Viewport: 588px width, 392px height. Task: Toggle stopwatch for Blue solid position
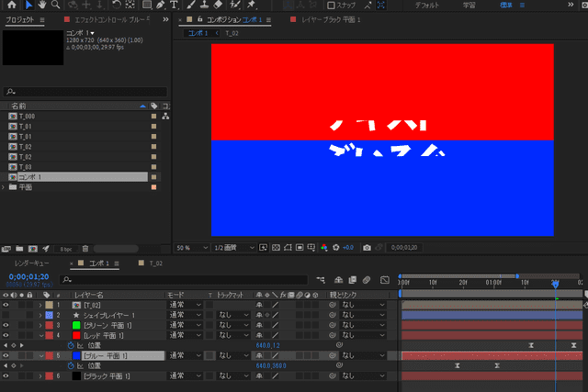71,365
